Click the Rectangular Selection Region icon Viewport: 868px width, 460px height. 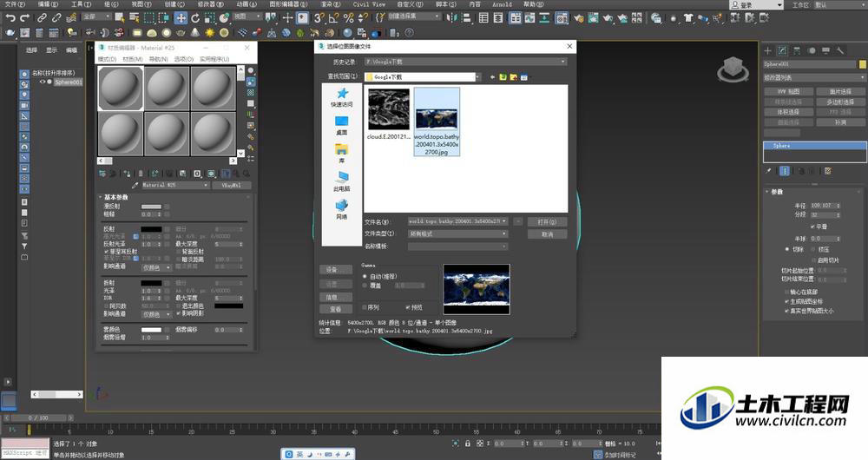[149, 17]
